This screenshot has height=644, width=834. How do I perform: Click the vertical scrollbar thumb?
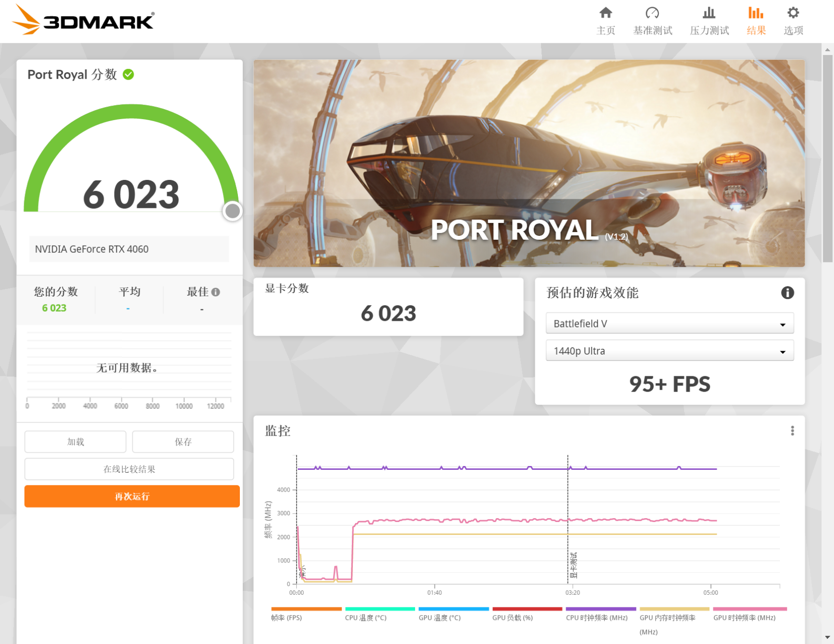point(828,158)
